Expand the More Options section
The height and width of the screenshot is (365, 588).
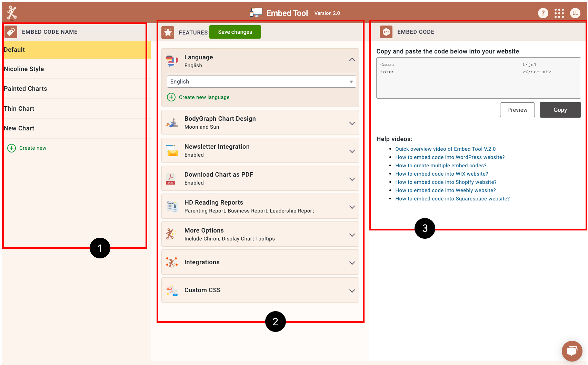tap(352, 235)
